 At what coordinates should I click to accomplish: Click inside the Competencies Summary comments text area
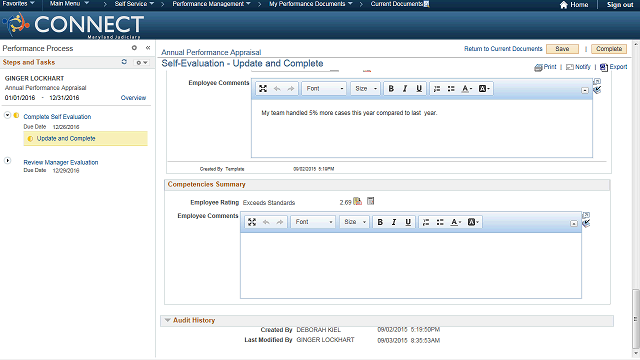point(411,265)
